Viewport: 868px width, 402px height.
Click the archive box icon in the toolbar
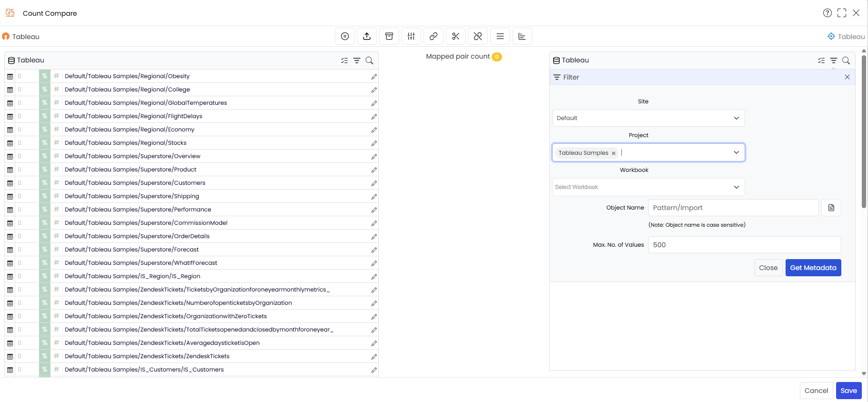389,36
